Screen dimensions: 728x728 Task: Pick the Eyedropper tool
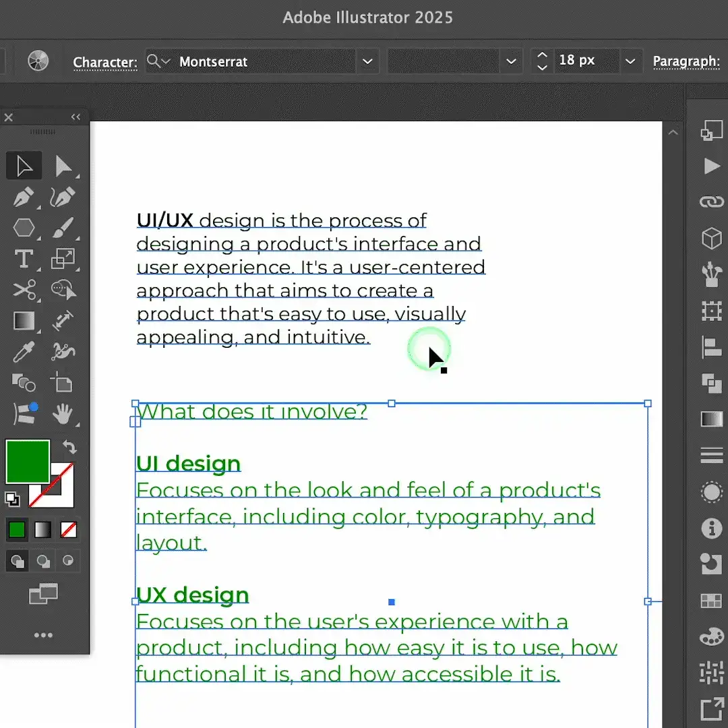24,352
